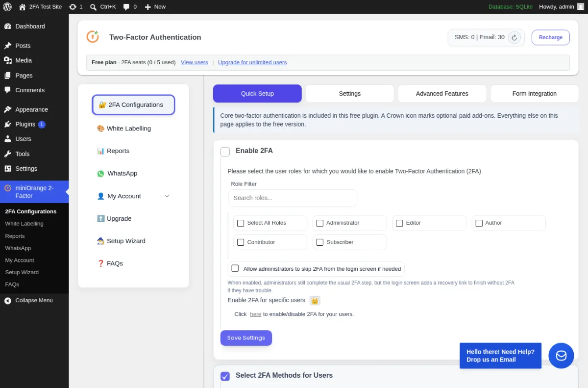
Task: Click the Comments icon in sidebar
Action: pyautogui.click(x=8, y=90)
